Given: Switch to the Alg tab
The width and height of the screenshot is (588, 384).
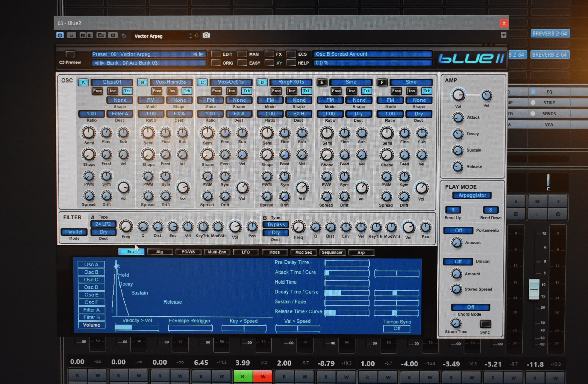Looking at the screenshot, I should [160, 252].
